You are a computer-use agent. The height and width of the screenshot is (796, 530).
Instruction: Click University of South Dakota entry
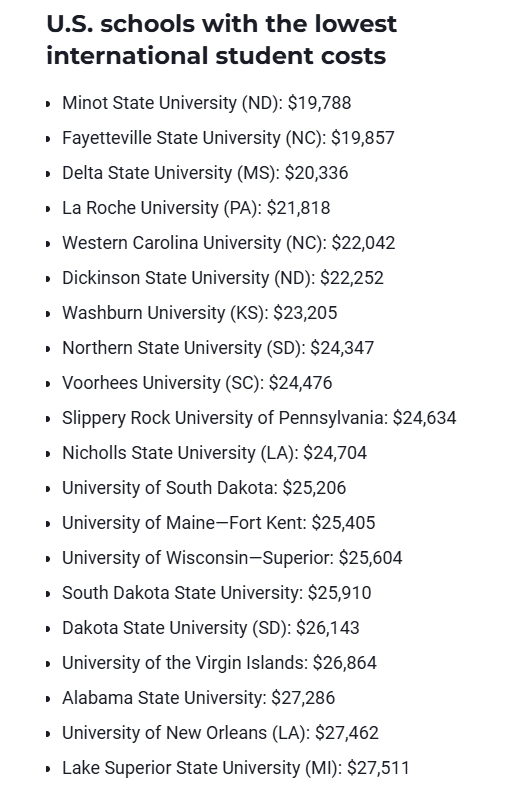204,488
